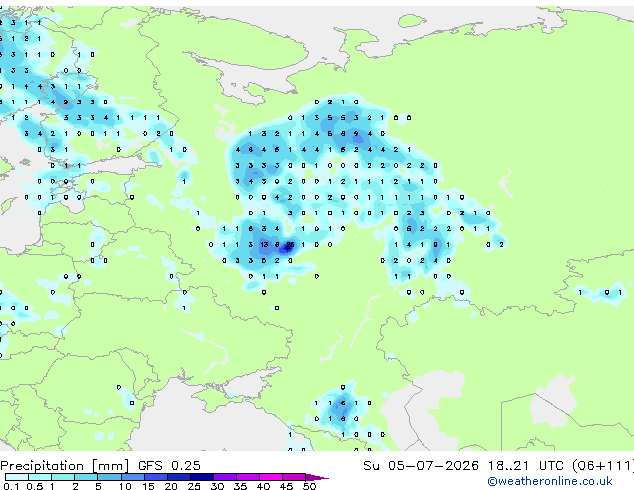Click the '0.1' legend scale label

tap(11, 486)
